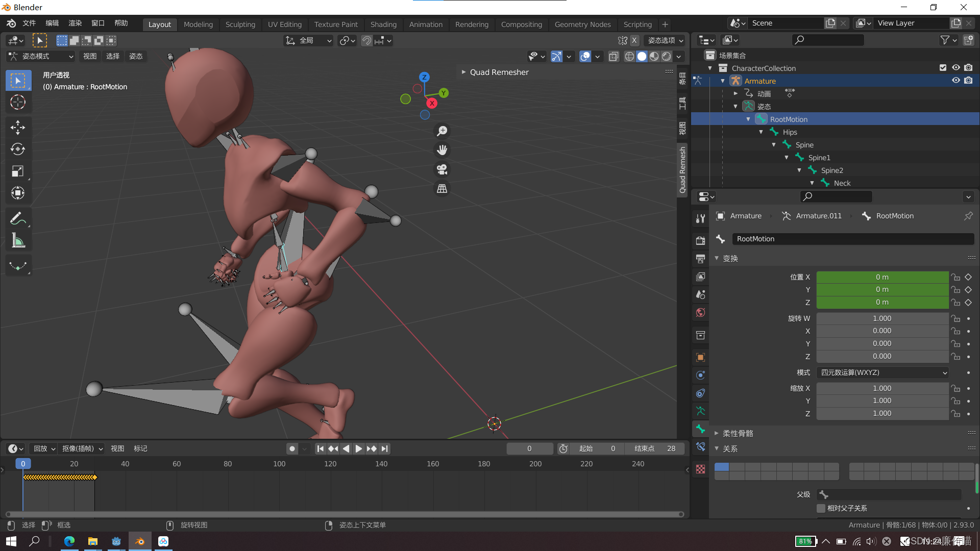980x551 pixels.
Task: Collapse the Hips bone in outliner
Action: (761, 132)
